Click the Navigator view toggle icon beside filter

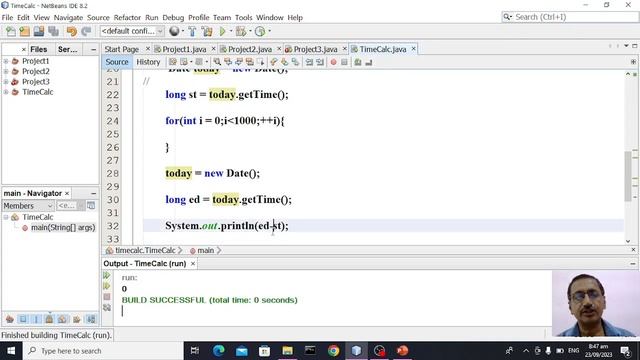click(x=91, y=206)
